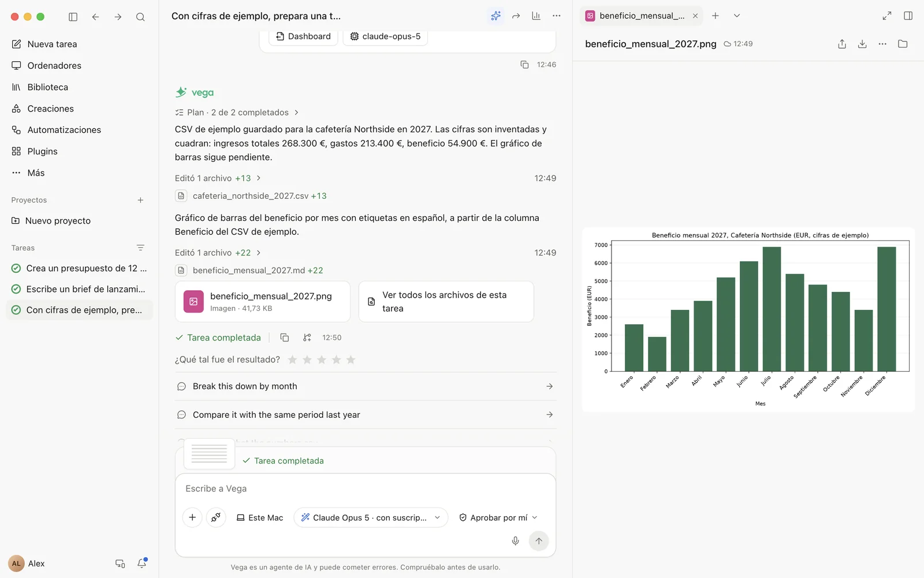
Task: Expand Editó 1 archivo +22 details
Action: [x=218, y=253]
